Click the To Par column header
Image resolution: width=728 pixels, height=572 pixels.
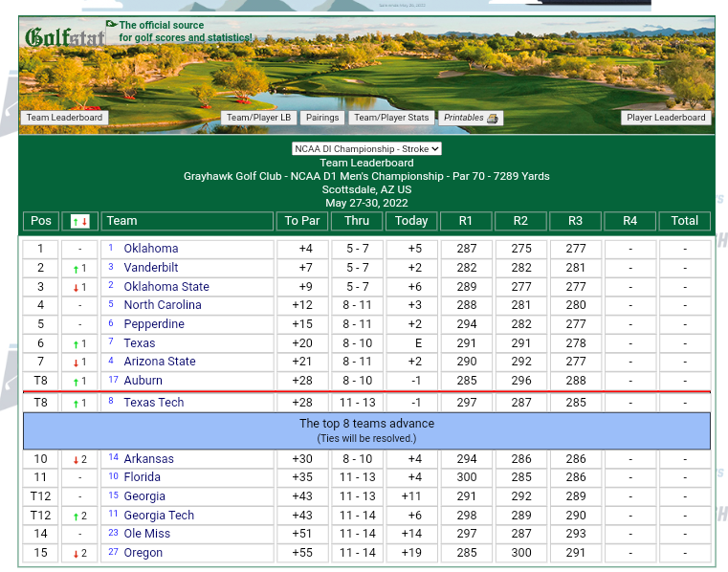click(302, 221)
